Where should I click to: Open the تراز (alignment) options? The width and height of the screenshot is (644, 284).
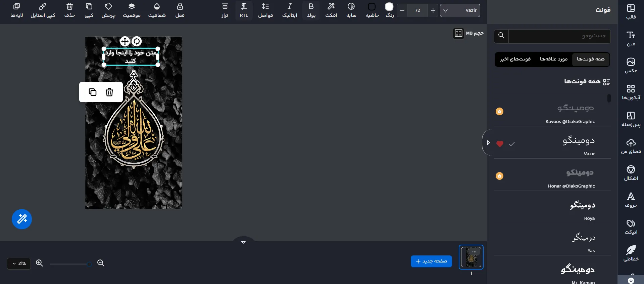[x=225, y=10]
